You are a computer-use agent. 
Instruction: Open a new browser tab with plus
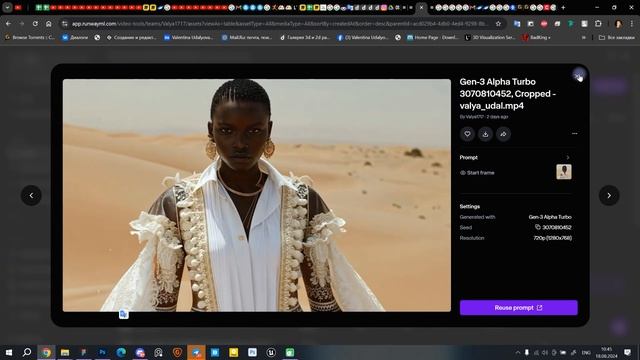[x=563, y=7]
